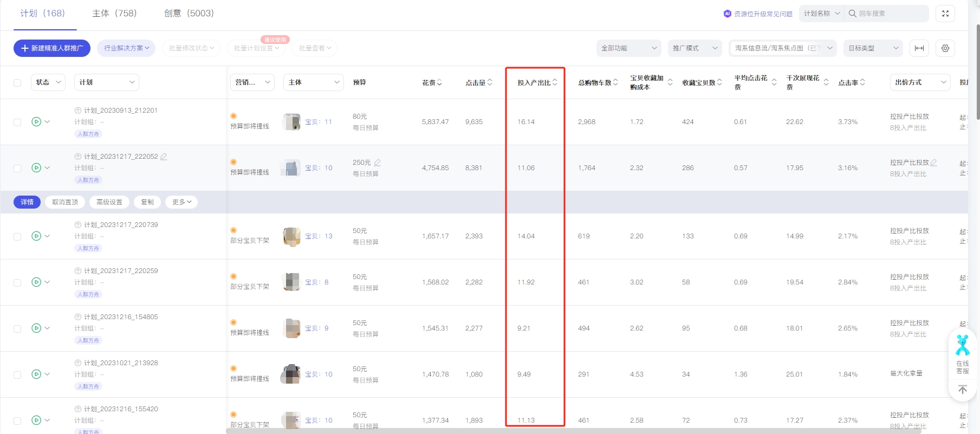Check the row for 计划_20231216_155420
The width and height of the screenshot is (980, 434).
pos(17,421)
